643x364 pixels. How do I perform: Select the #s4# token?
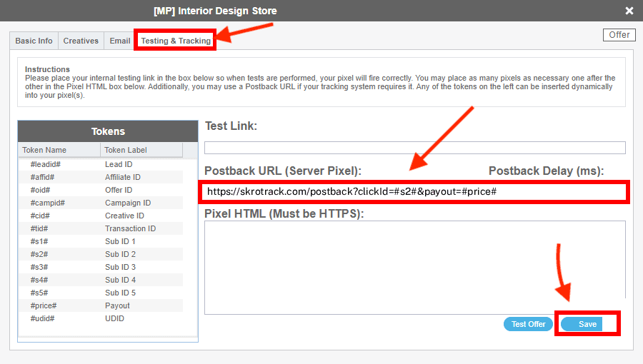coord(39,280)
